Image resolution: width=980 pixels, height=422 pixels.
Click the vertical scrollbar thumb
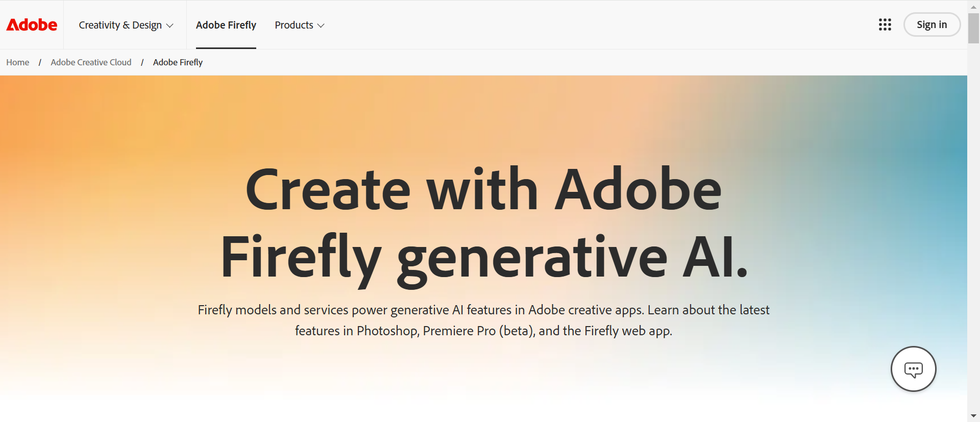(x=973, y=28)
